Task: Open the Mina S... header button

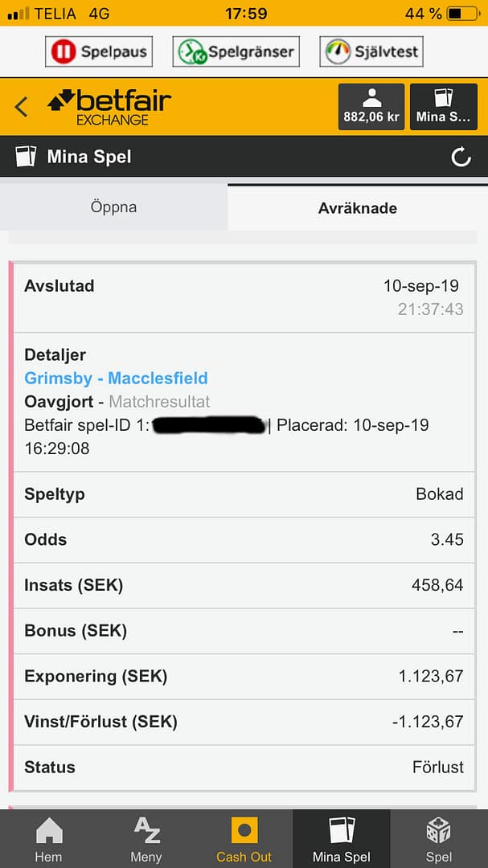Action: click(443, 107)
